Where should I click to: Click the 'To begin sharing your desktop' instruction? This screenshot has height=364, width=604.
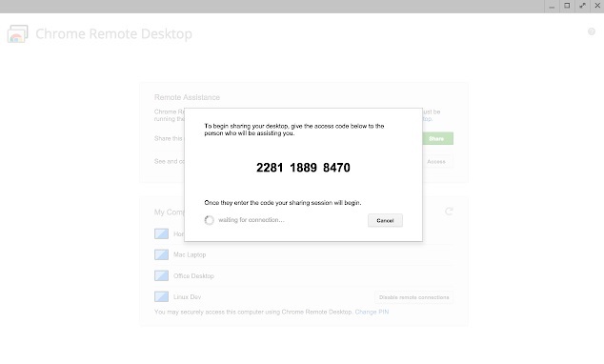pos(294,130)
